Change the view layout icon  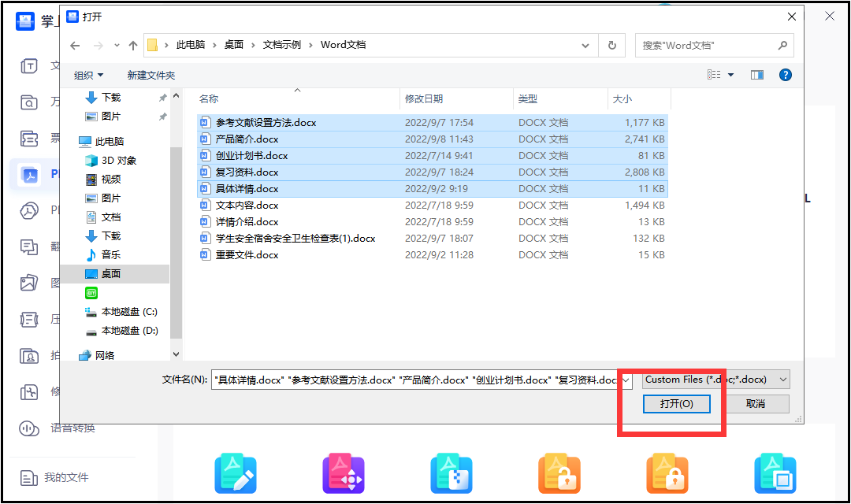coord(714,75)
